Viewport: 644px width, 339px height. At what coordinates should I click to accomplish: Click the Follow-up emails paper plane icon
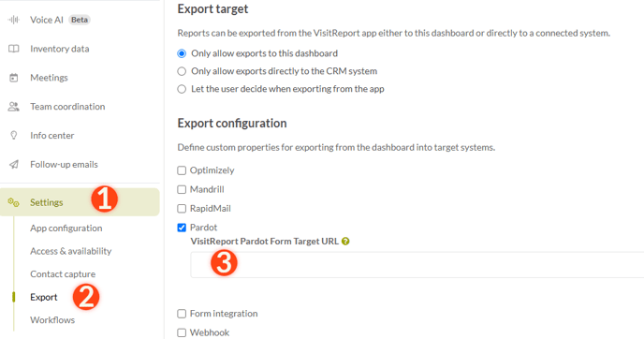click(x=13, y=165)
